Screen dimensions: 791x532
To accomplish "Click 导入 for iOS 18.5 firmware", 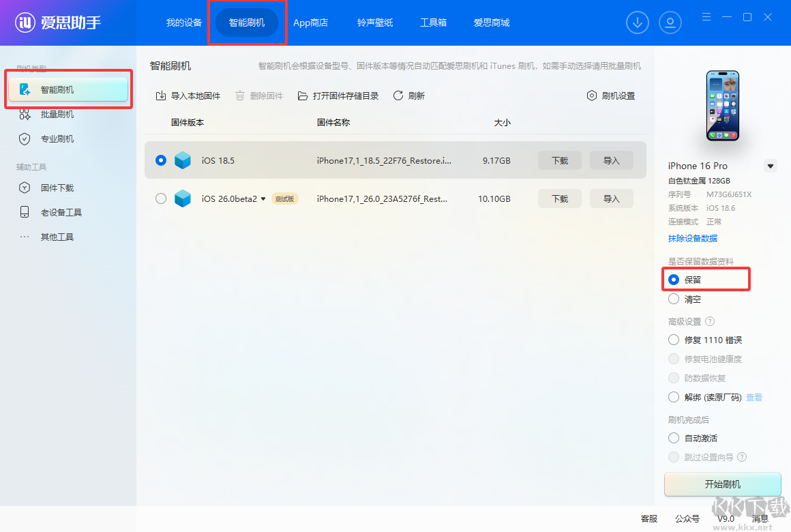I will point(612,160).
